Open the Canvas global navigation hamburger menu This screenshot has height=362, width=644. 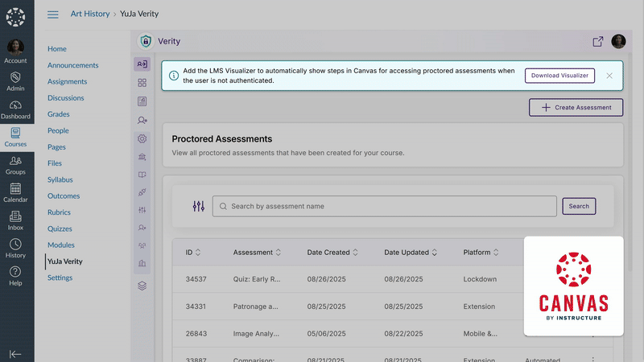52,14
